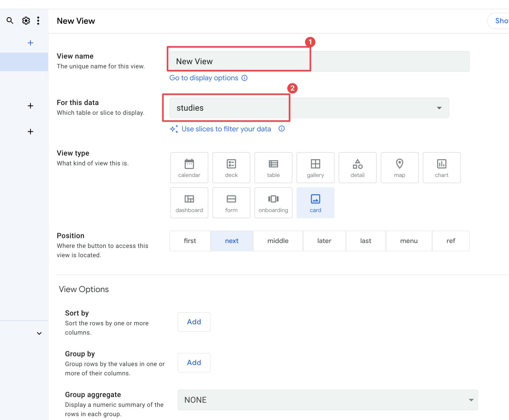The image size is (509, 420).
Task: Click the View name text field
Action: 319,61
